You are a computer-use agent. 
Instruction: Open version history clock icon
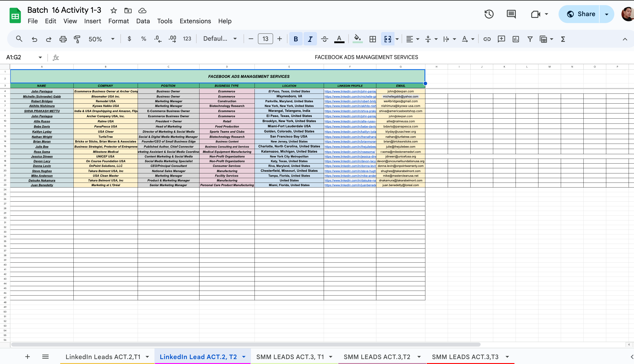pyautogui.click(x=489, y=14)
